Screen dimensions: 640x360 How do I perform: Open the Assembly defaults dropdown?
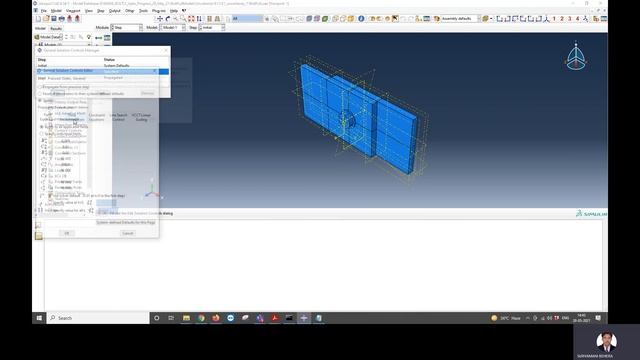click(x=460, y=19)
